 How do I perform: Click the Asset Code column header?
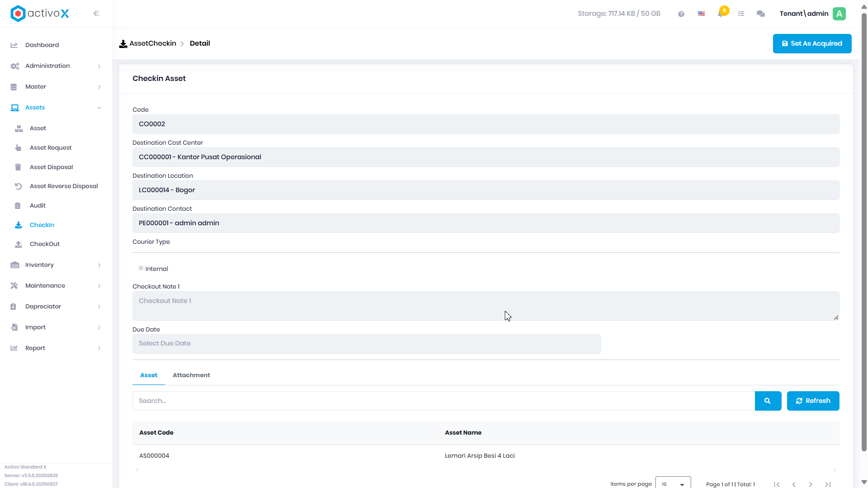point(156,433)
